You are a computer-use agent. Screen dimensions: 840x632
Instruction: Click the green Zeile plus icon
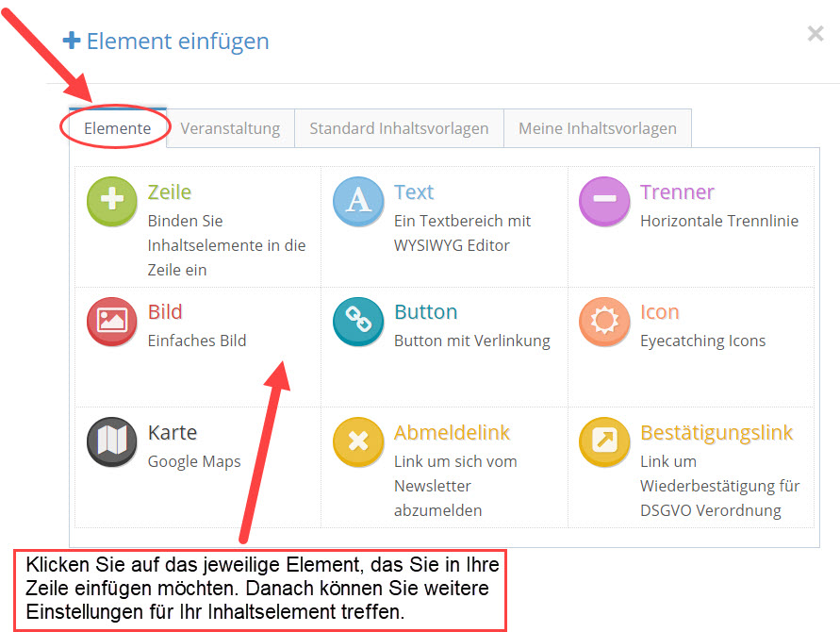coord(112,201)
